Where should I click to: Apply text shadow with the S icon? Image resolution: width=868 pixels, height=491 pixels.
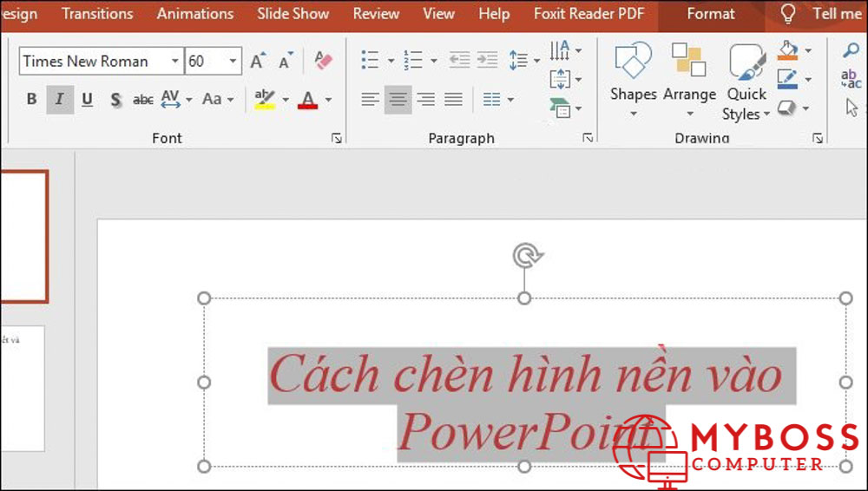click(115, 100)
